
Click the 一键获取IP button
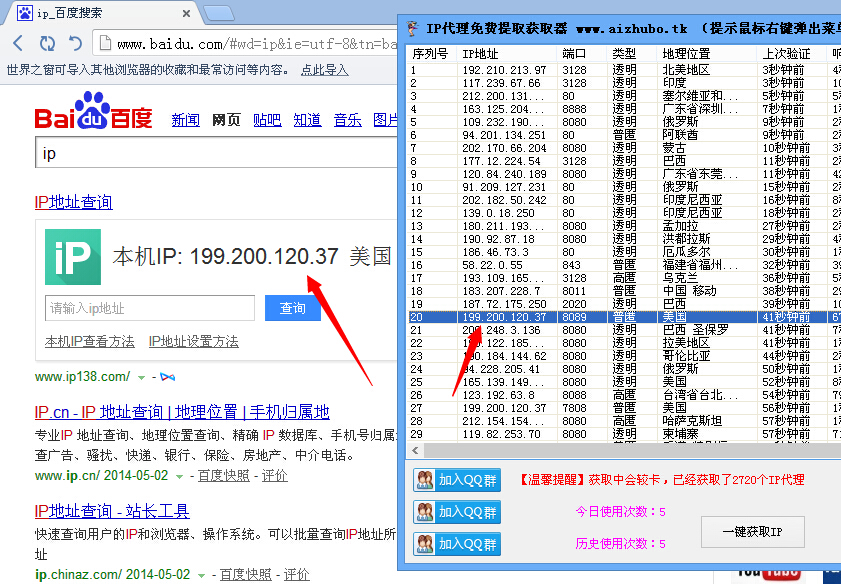tap(752, 532)
